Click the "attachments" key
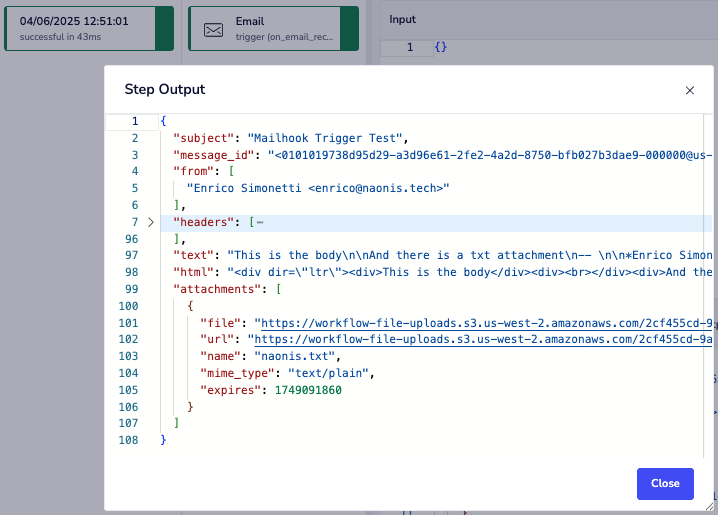718x515 pixels. click(x=217, y=289)
